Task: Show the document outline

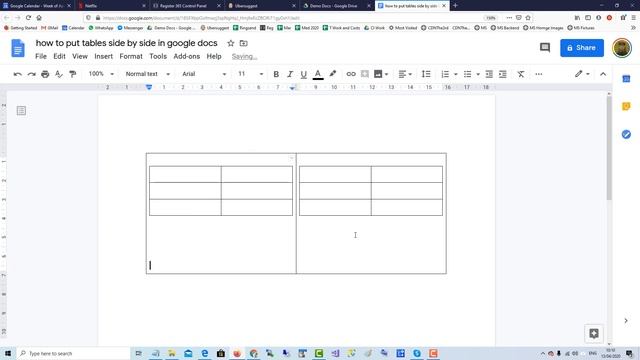Action: [x=21, y=111]
